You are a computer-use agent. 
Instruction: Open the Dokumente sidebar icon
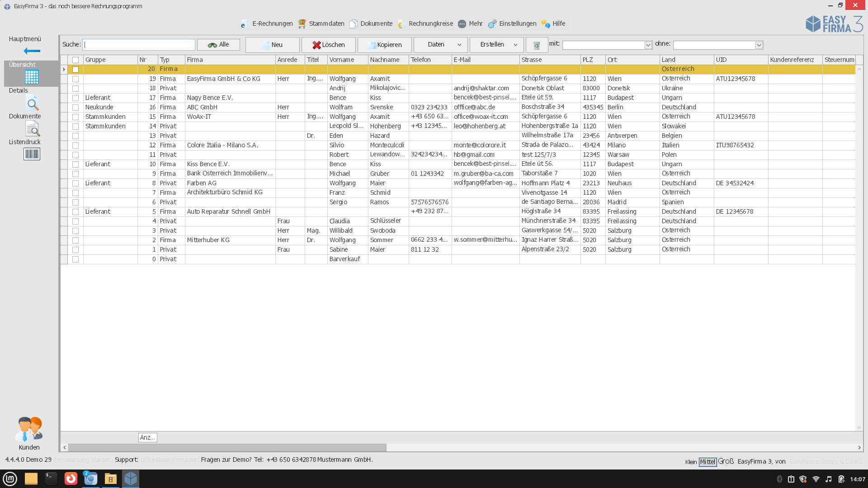click(32, 130)
